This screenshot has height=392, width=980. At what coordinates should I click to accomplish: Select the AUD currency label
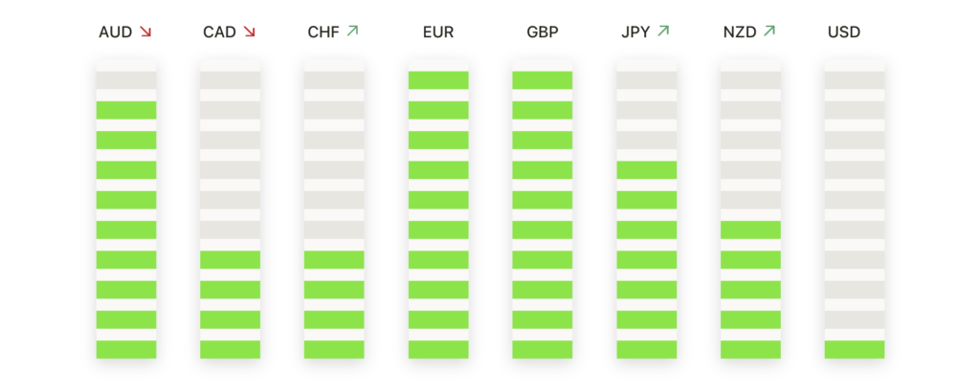click(x=116, y=32)
